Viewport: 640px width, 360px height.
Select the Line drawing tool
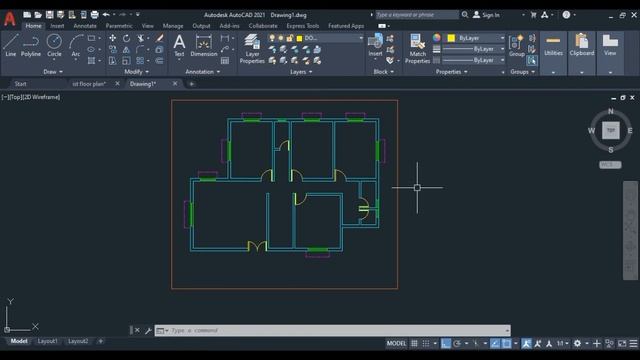[11, 45]
